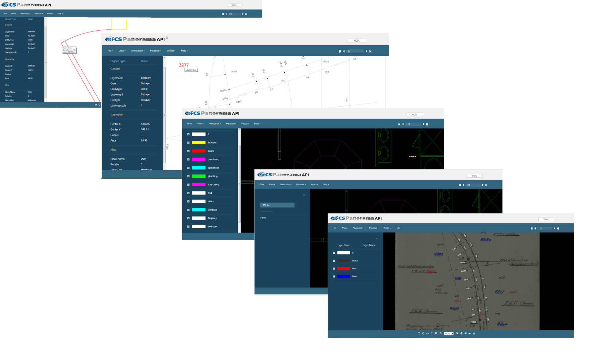Go to first page in the Master search window
589x364 pixels.
pos(460,185)
